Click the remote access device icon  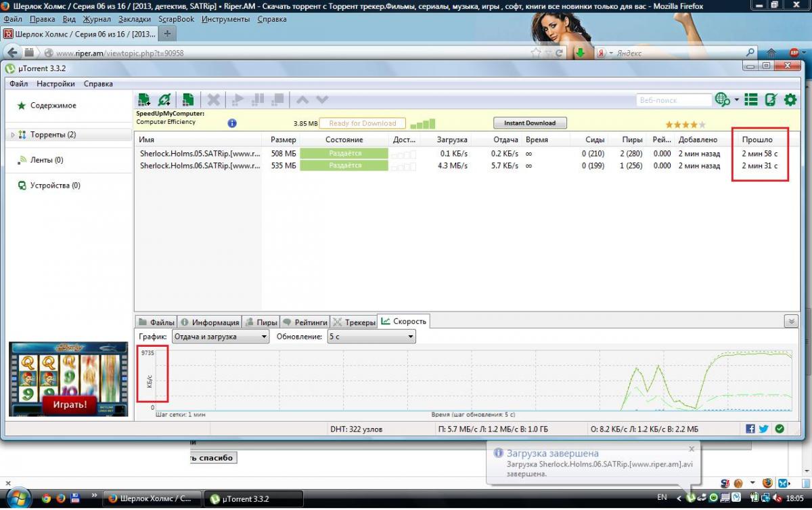click(770, 100)
